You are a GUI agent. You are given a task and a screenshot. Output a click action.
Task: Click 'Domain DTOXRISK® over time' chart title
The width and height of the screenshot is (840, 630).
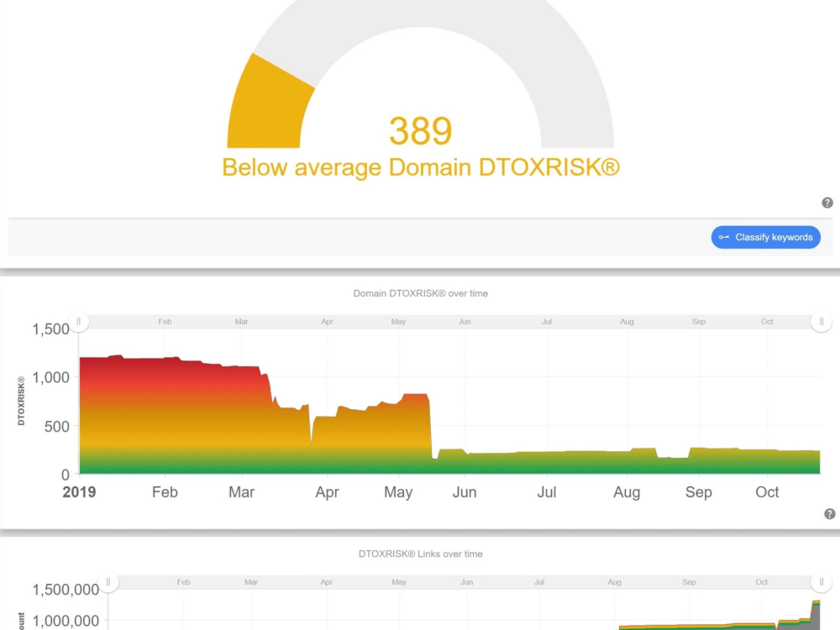pos(421,293)
